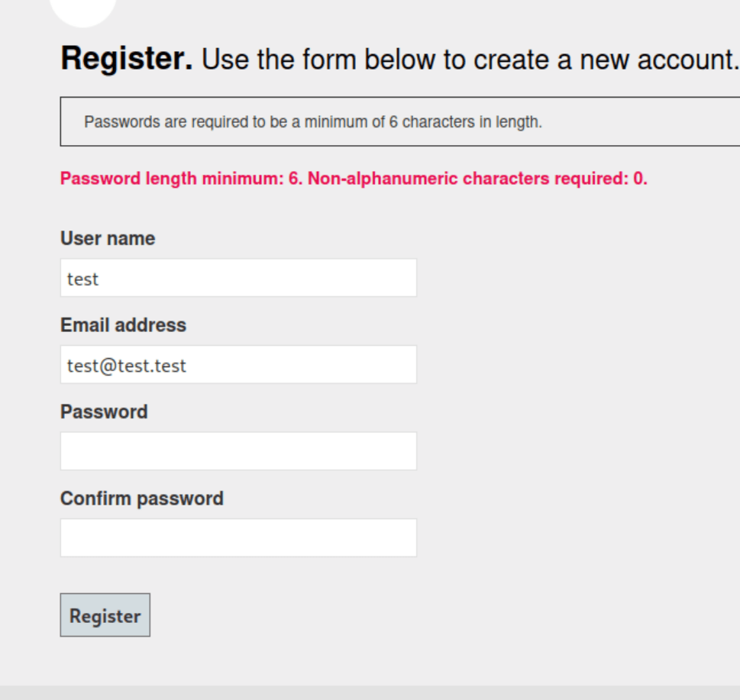Click the "User name" field label

pos(108,239)
